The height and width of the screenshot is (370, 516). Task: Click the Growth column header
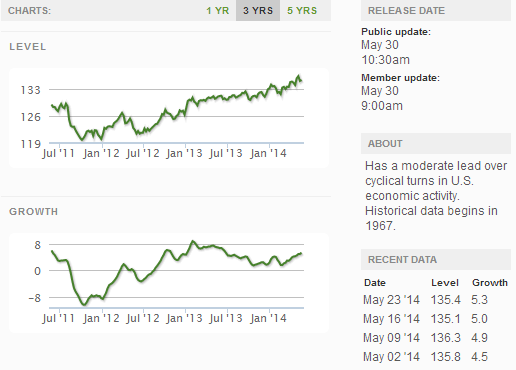pyautogui.click(x=490, y=283)
